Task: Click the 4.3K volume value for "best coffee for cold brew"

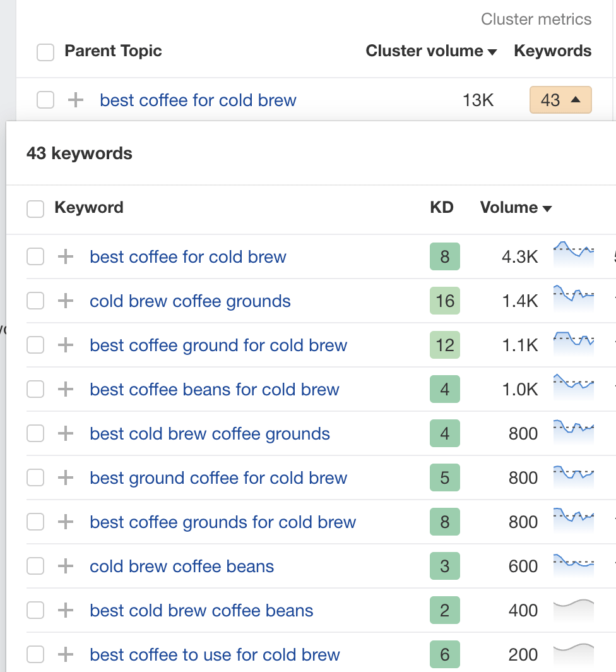Action: 519,257
